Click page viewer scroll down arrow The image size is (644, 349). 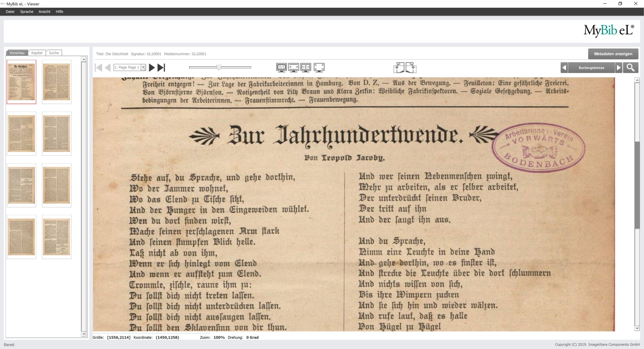637,328
